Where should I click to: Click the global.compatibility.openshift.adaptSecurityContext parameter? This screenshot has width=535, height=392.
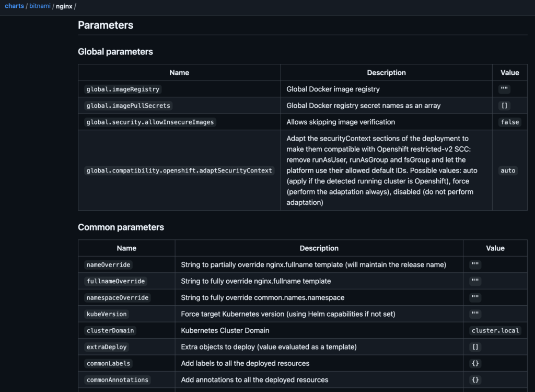(179, 170)
